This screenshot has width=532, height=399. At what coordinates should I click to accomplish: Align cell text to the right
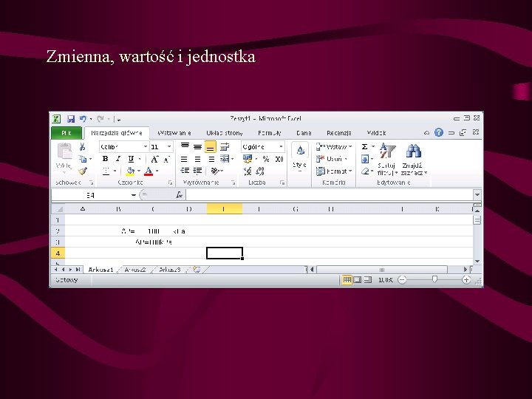pos(211,159)
